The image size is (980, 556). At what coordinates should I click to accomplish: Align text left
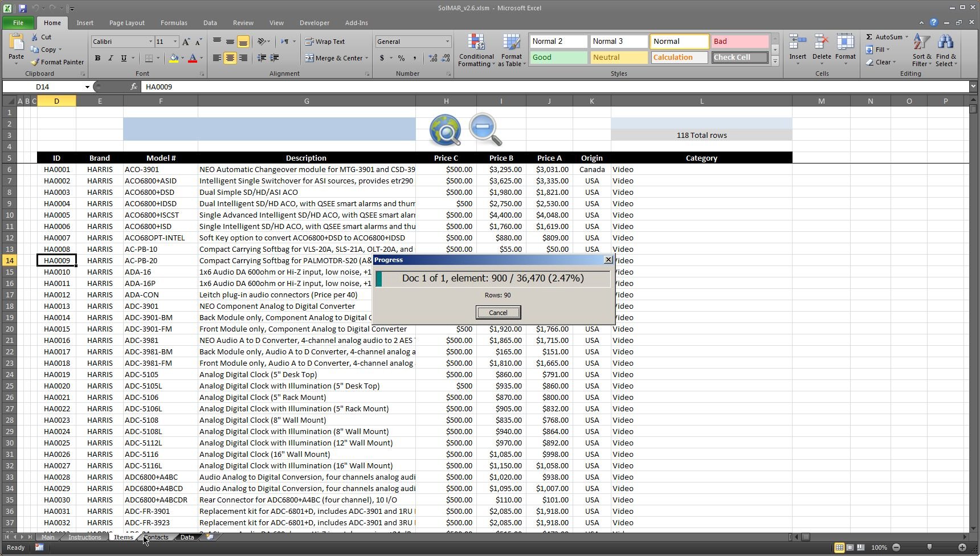(217, 58)
